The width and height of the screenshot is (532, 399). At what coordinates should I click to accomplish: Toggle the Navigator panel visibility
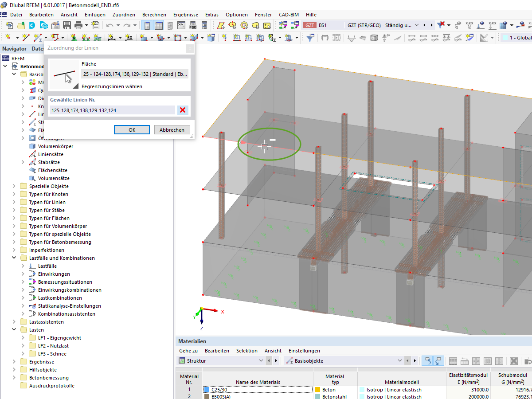tap(146, 25)
